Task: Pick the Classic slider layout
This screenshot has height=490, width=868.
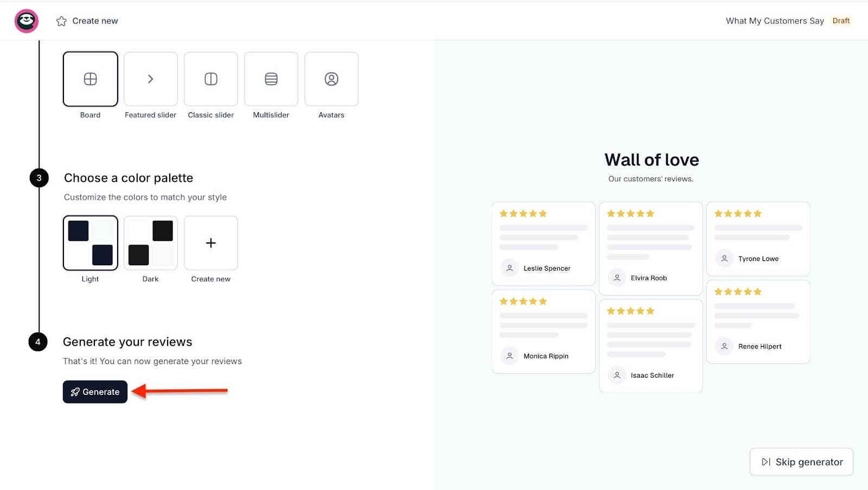Action: pyautogui.click(x=211, y=79)
